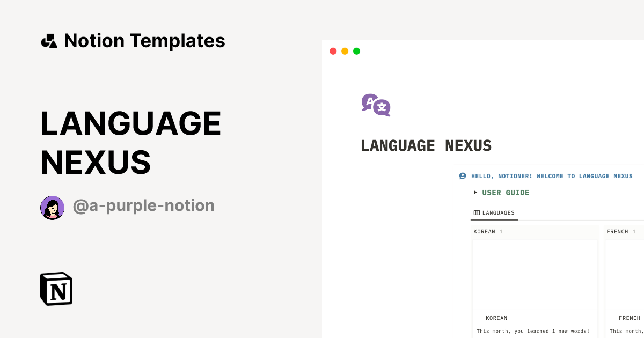Expand the USER GUIDE toggle section
The image size is (644, 338).
(475, 192)
